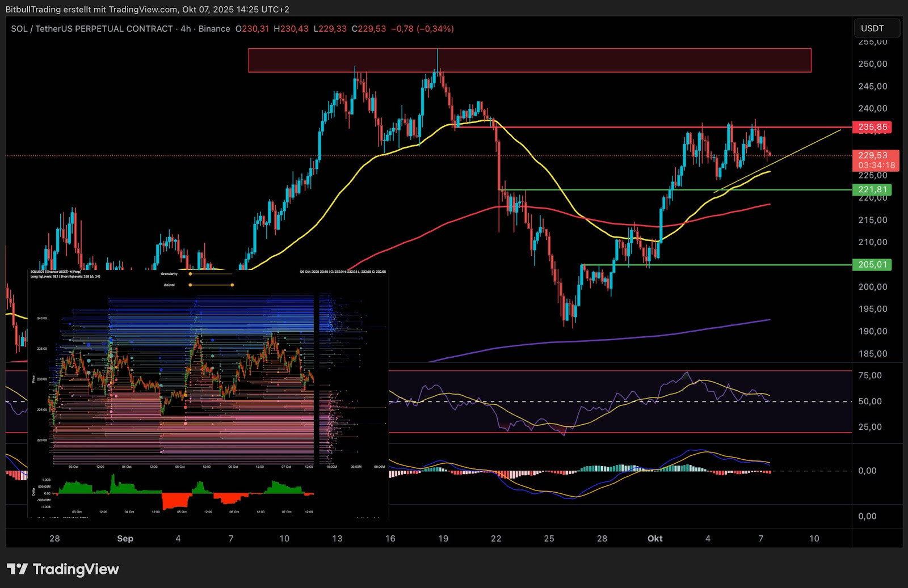Click the SOL / TetherUS PERPETUAL CONTRACT title
This screenshot has width=908, height=588.
coord(92,29)
